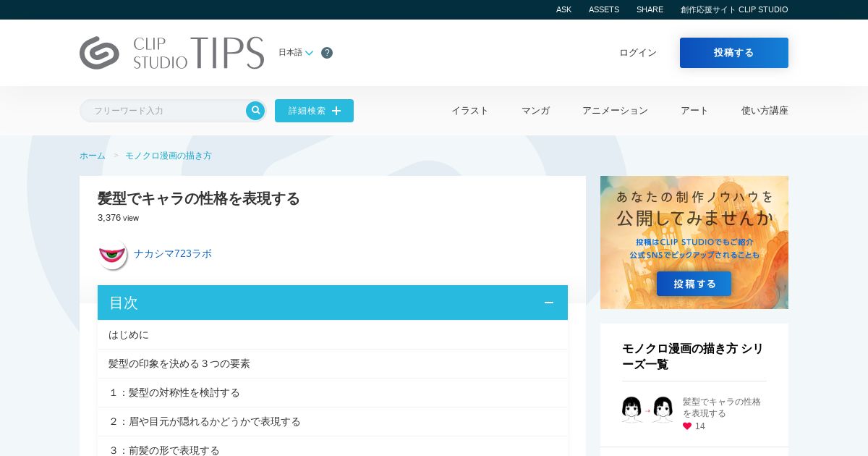The width and height of the screenshot is (868, 456).
Task: Open the 日本語 language dropdown
Action: click(x=296, y=53)
